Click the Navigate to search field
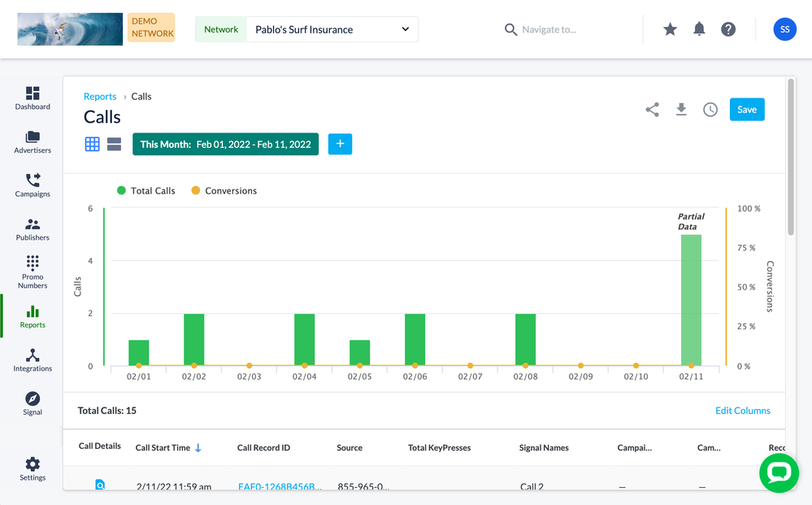Screen dimensions: 812x505 pyautogui.click(x=561, y=29)
